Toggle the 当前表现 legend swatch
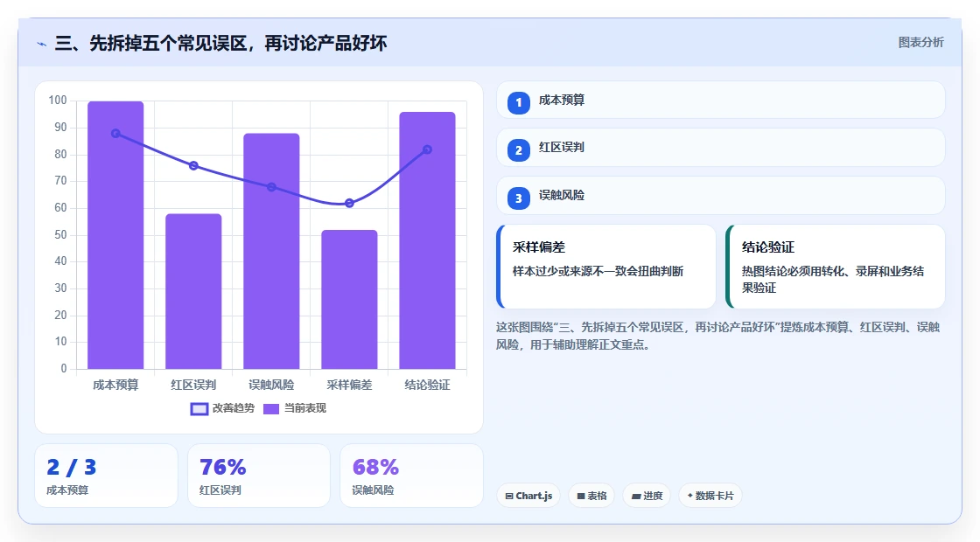This screenshot has width=980, height=542. [270, 409]
